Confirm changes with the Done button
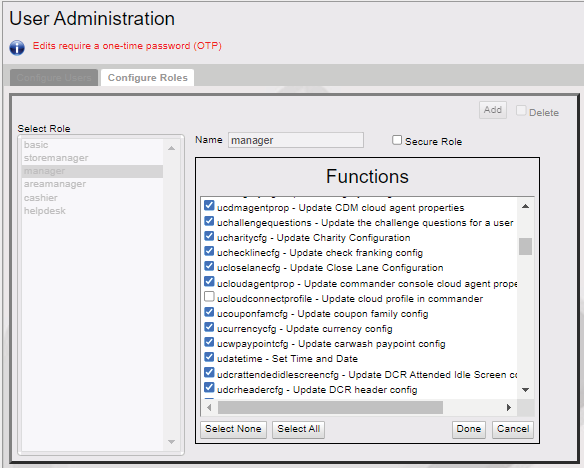This screenshot has height=468, width=584. click(x=469, y=429)
